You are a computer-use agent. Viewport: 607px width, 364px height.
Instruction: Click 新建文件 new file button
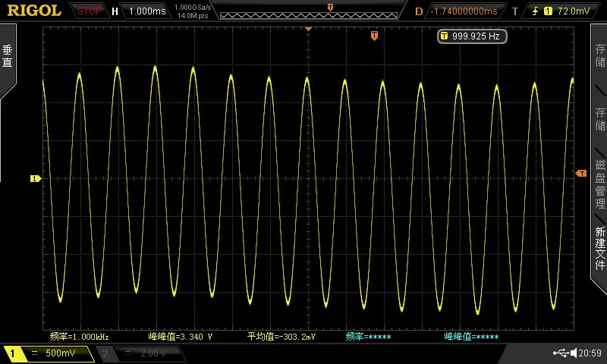(x=600, y=248)
